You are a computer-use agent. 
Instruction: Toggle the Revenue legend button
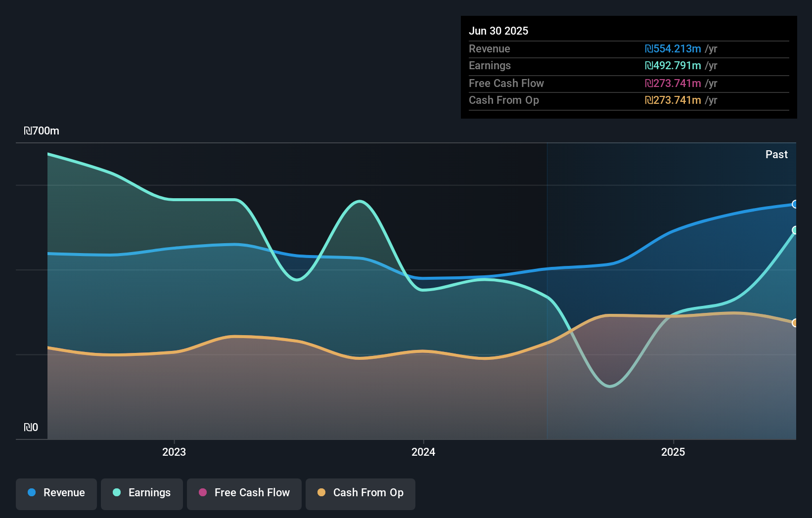[x=56, y=494]
